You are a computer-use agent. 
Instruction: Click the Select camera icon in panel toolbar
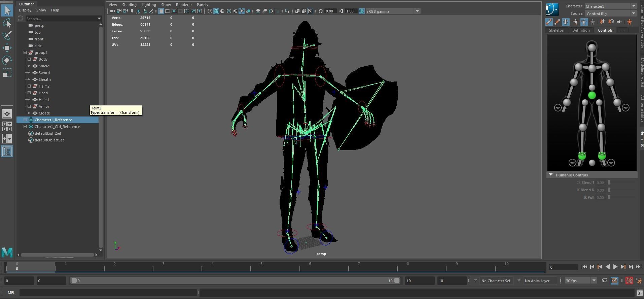coord(112,11)
